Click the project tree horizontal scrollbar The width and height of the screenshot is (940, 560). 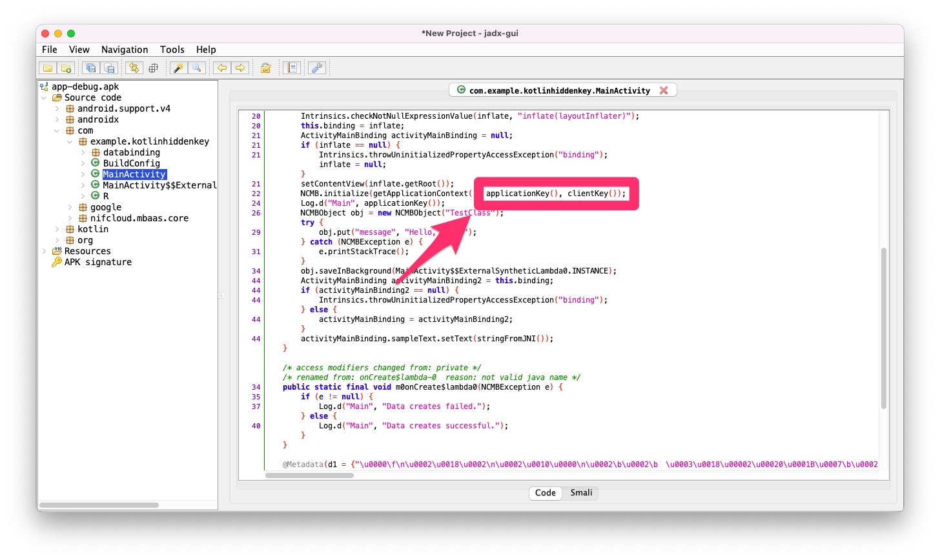coord(99,505)
